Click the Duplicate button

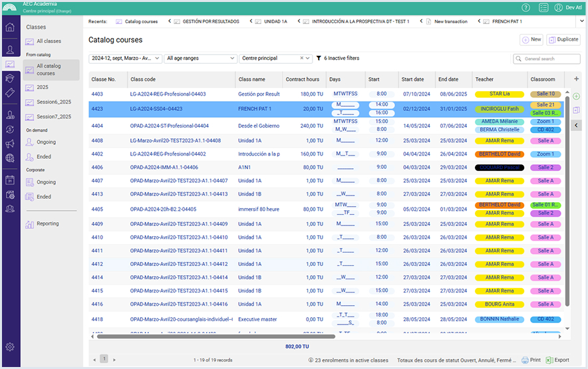click(563, 40)
